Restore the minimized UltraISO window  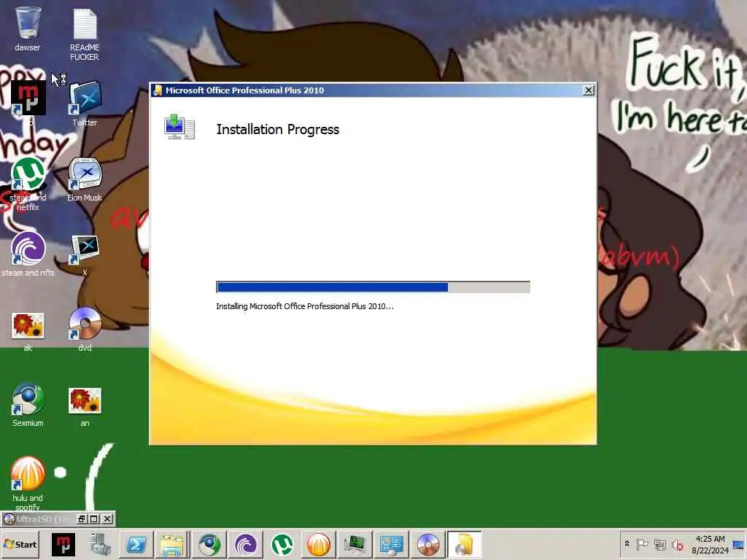coord(82,519)
